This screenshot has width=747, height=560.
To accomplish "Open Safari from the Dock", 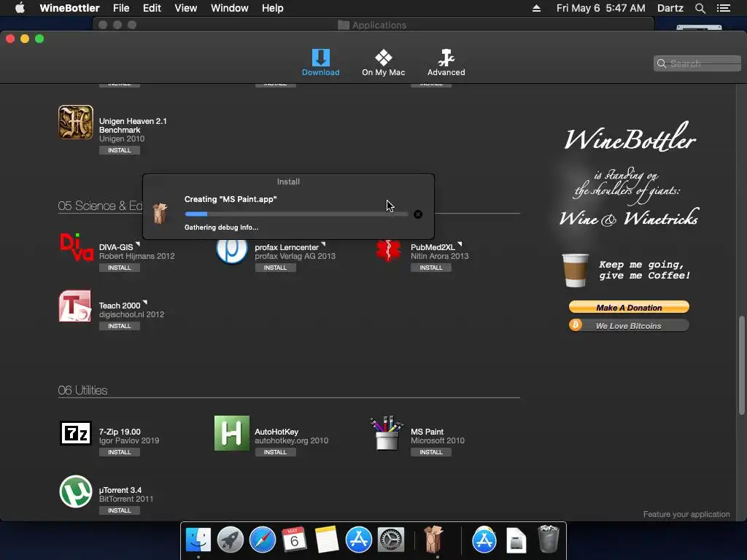I will coord(263,540).
